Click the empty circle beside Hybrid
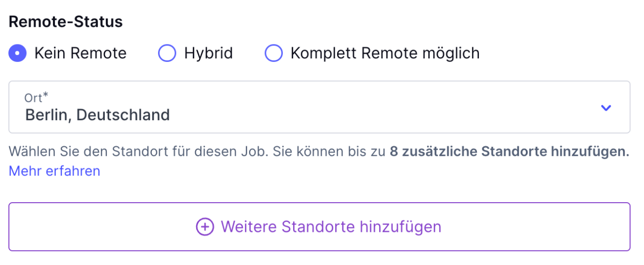This screenshot has height=265, width=644. (x=167, y=53)
